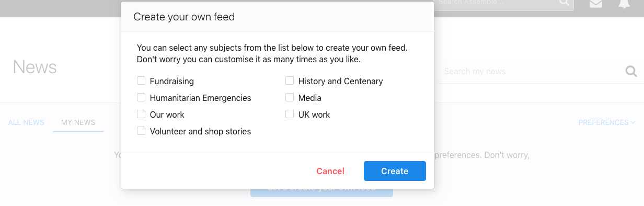This screenshot has height=206, width=644.
Task: Switch to the My News tab
Action: pyautogui.click(x=78, y=122)
